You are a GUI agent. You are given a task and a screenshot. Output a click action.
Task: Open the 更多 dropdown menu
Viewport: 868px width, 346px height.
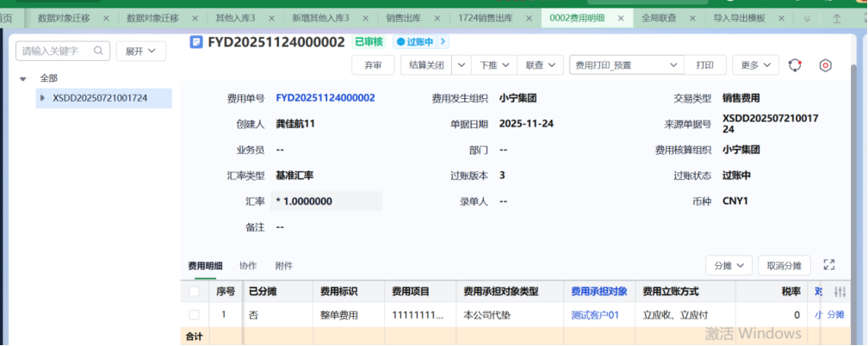(755, 65)
